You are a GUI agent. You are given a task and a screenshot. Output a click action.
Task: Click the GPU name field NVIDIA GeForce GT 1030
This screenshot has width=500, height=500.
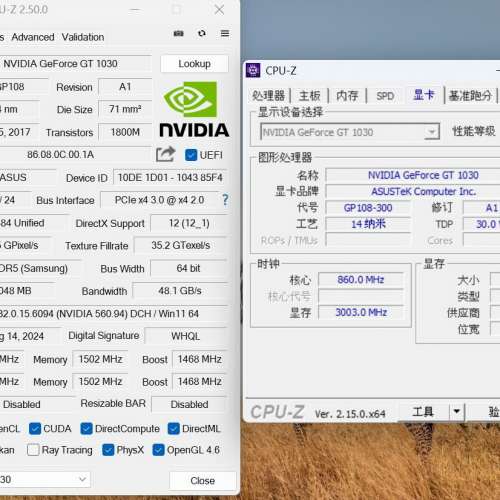pyautogui.click(x=75, y=63)
